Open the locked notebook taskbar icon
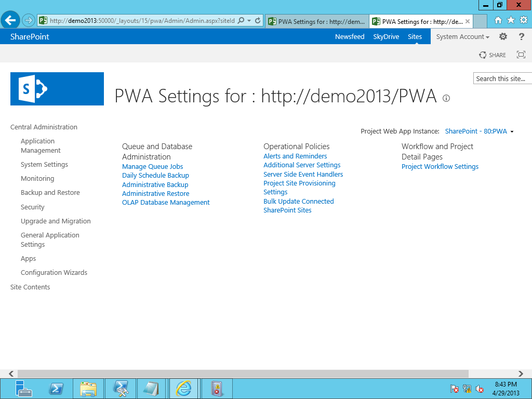532x399 pixels. point(217,389)
